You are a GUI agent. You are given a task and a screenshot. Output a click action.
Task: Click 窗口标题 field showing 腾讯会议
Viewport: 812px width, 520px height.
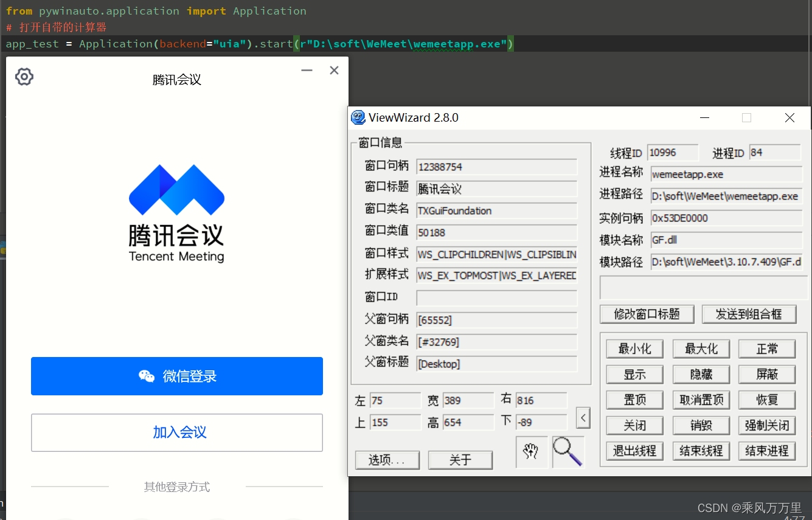point(497,189)
